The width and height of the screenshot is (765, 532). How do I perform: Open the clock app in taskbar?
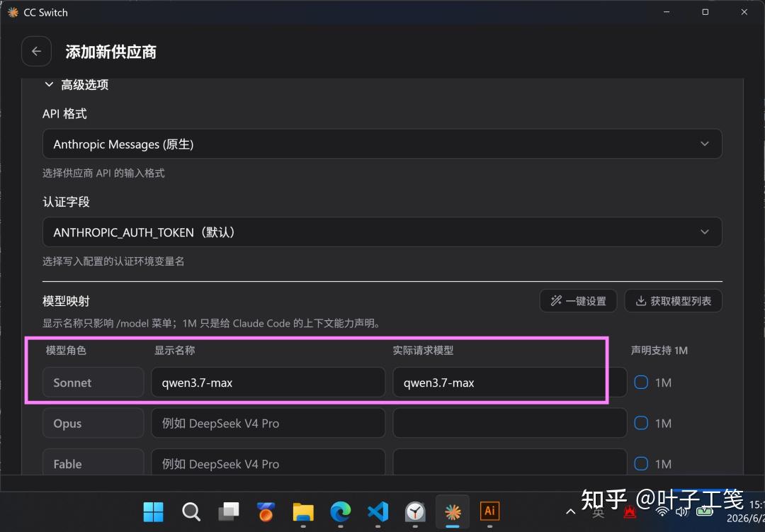415,511
